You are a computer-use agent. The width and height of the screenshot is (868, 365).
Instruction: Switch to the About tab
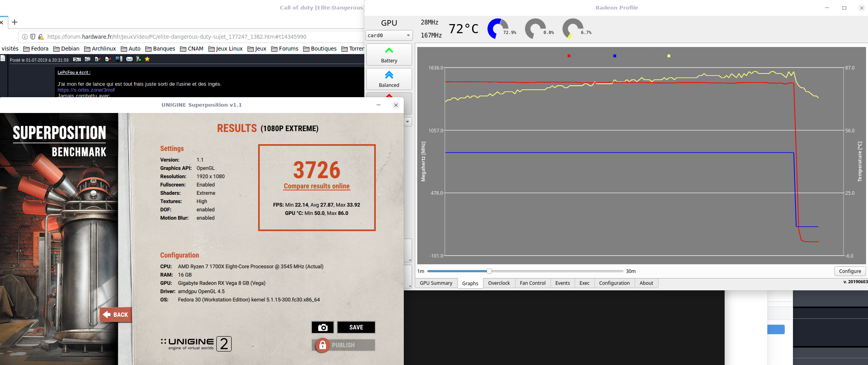tap(647, 283)
